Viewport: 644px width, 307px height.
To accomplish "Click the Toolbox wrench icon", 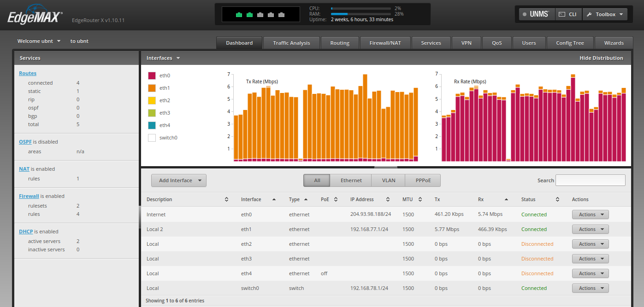I will coord(589,14).
